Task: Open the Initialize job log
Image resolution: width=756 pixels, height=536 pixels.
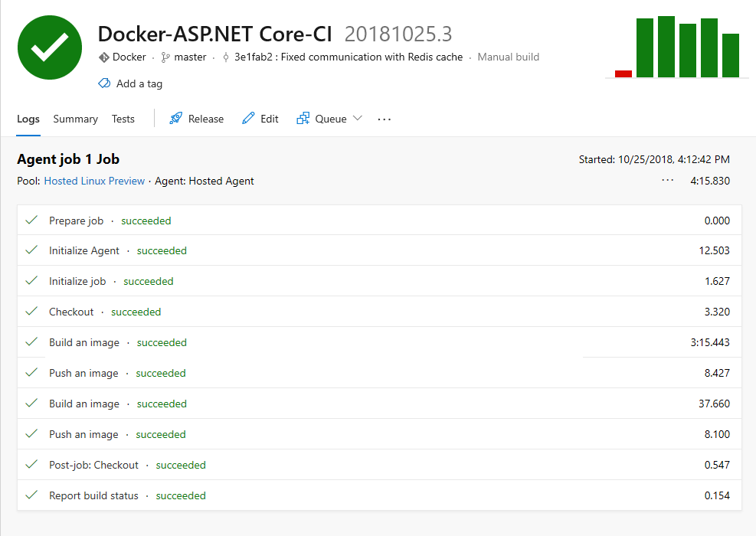Action: point(379,281)
